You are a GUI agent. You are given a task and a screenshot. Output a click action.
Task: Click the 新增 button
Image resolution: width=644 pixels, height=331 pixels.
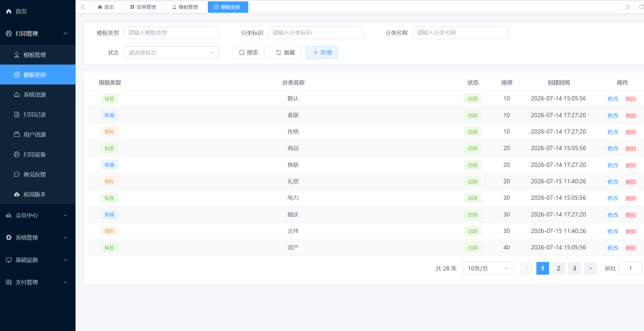click(322, 53)
